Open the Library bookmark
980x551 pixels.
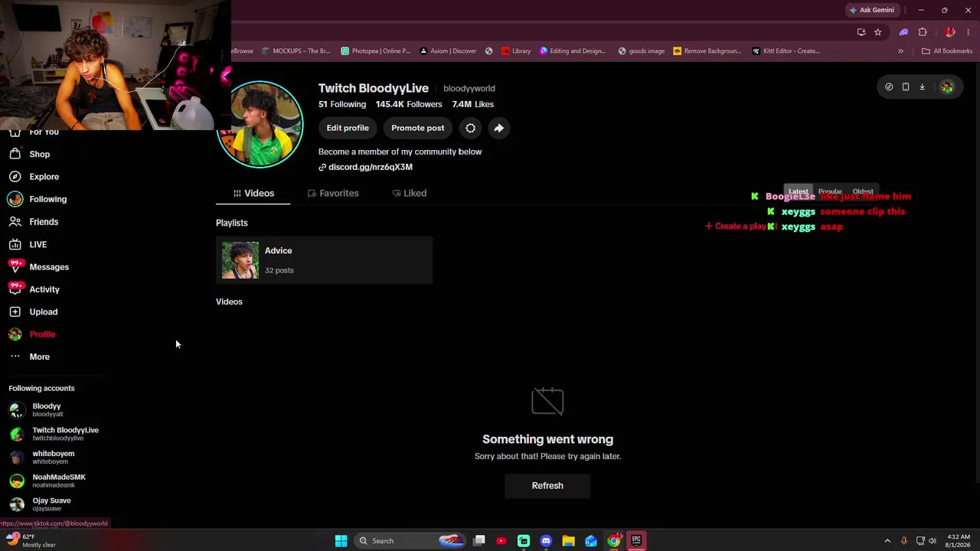516,51
